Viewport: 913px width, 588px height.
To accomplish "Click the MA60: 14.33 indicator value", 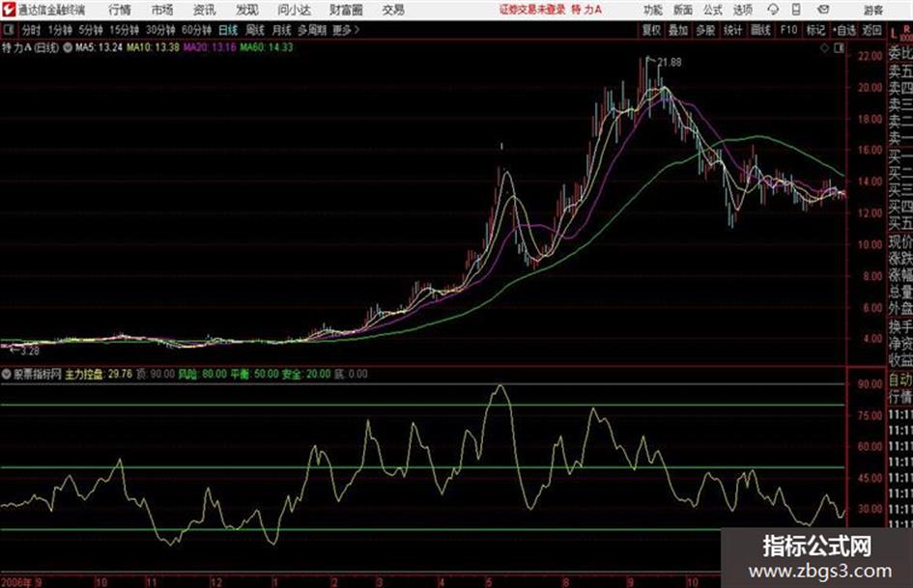I will pyautogui.click(x=267, y=47).
